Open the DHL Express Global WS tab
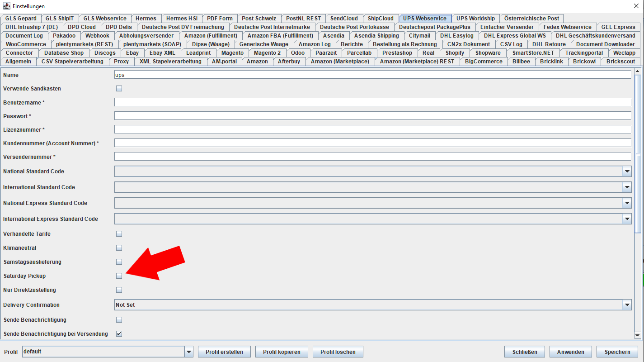 click(x=515, y=36)
